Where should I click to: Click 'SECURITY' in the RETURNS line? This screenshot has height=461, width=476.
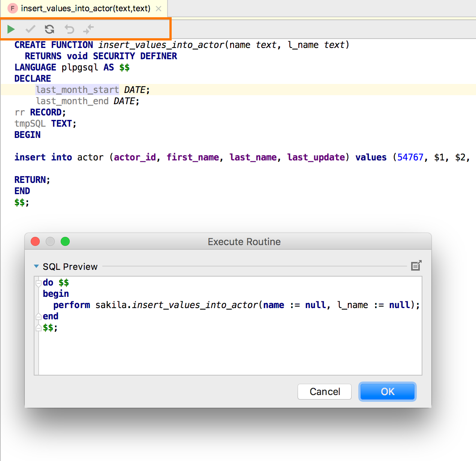pos(114,56)
